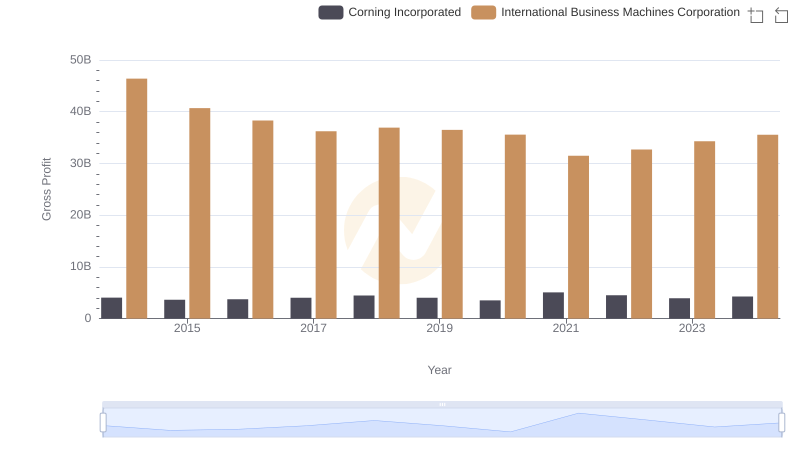Toggle the Corning Incorporated legend label
The height and width of the screenshot is (461, 800).
(x=405, y=12)
